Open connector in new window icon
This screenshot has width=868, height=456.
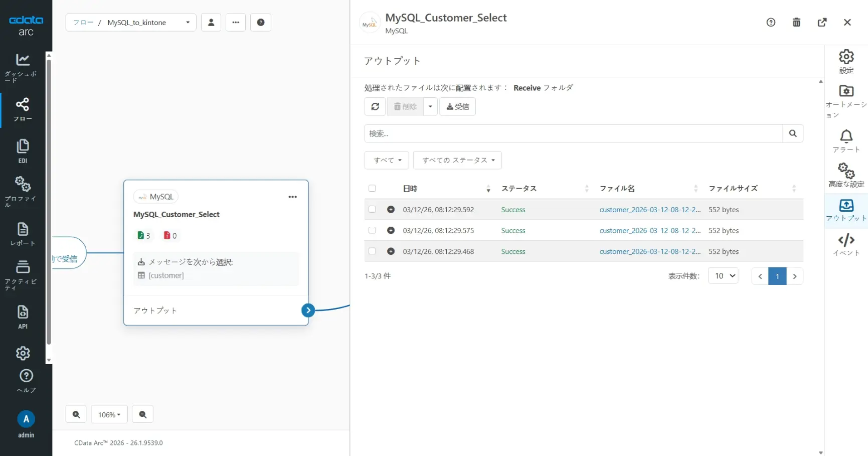(822, 22)
